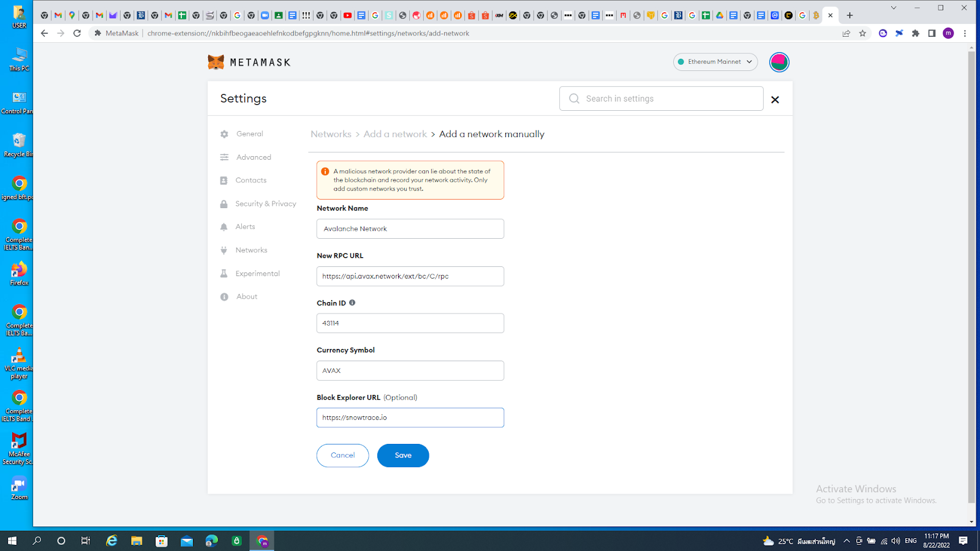
Task: Go to Contacts in the settings sidebar
Action: (x=251, y=181)
